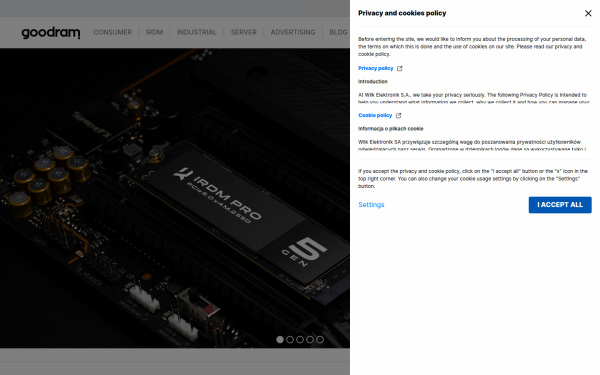The width and height of the screenshot is (600, 375).
Task: Click the 'Privacy and cookies policy' heading
Action: click(x=402, y=13)
